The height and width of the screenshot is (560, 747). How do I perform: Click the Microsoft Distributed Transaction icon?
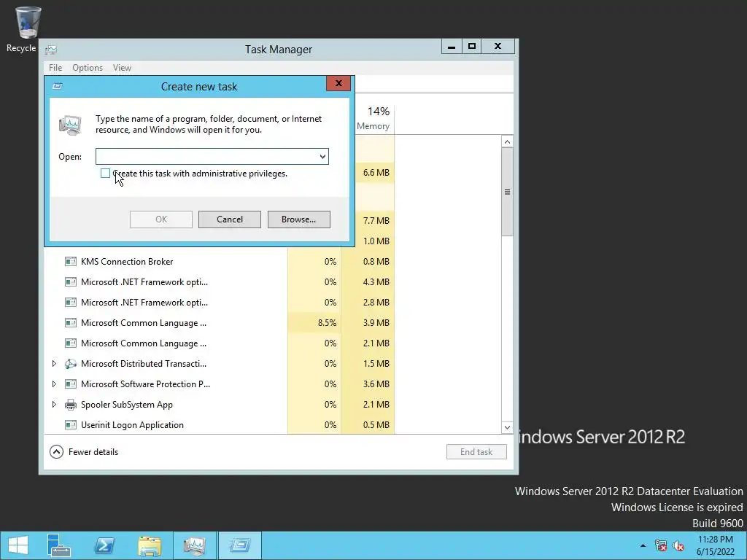pos(71,364)
